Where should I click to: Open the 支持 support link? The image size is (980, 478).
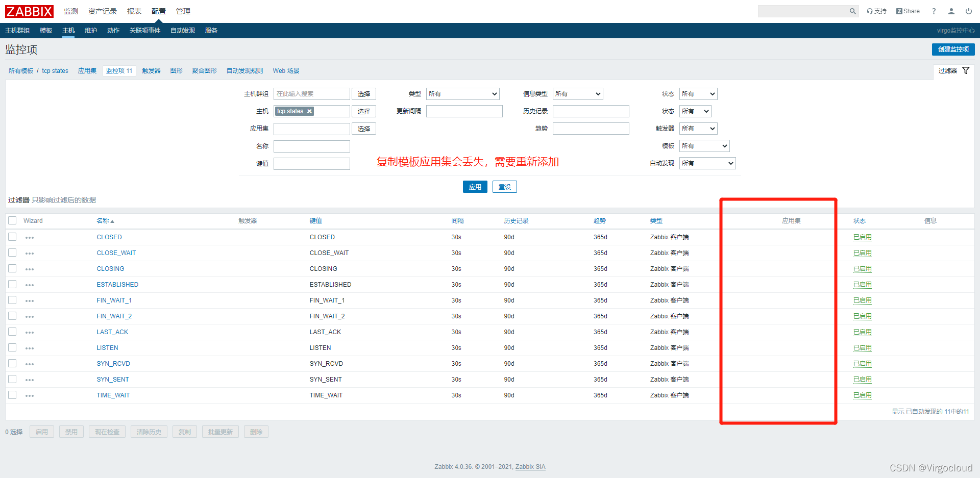coord(877,11)
